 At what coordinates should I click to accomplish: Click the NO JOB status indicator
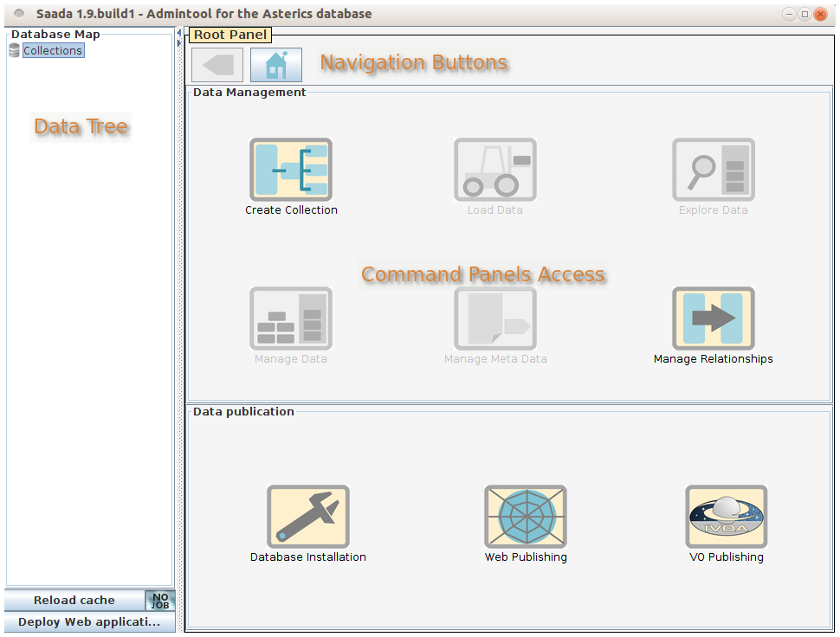160,601
